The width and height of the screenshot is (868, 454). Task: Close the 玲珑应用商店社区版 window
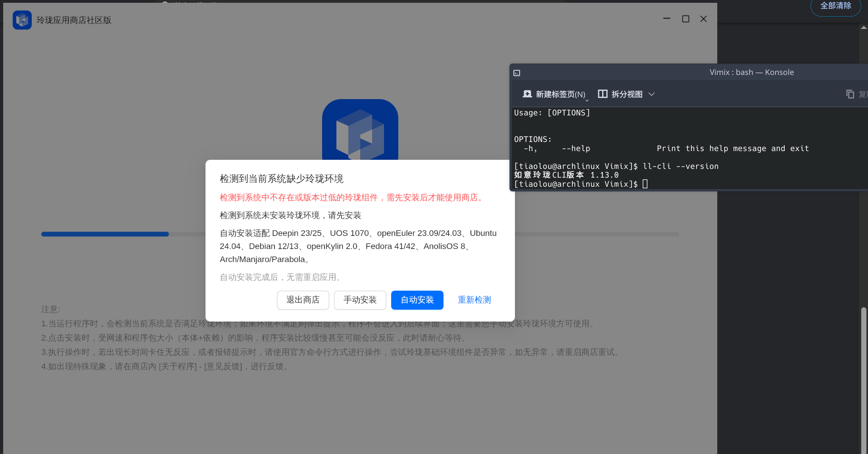coord(704,19)
